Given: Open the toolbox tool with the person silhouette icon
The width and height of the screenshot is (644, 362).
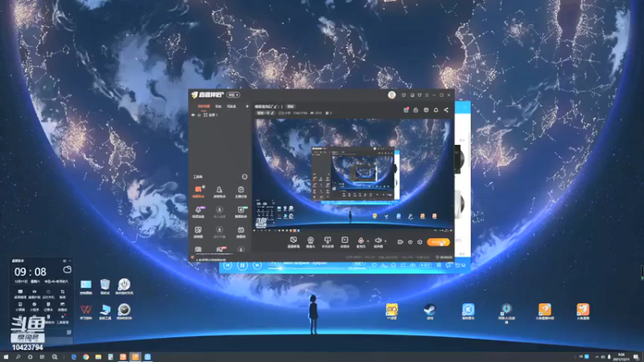Looking at the screenshot, I should (x=219, y=191).
